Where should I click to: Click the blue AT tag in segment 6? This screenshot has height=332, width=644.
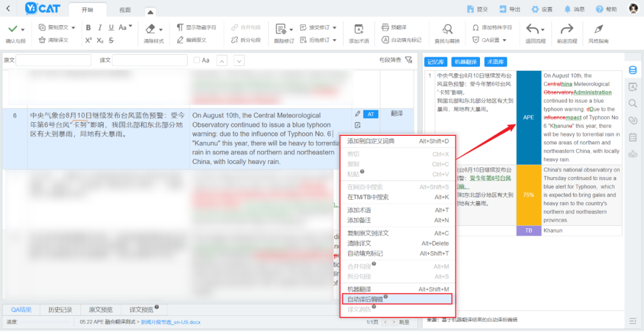click(x=370, y=114)
